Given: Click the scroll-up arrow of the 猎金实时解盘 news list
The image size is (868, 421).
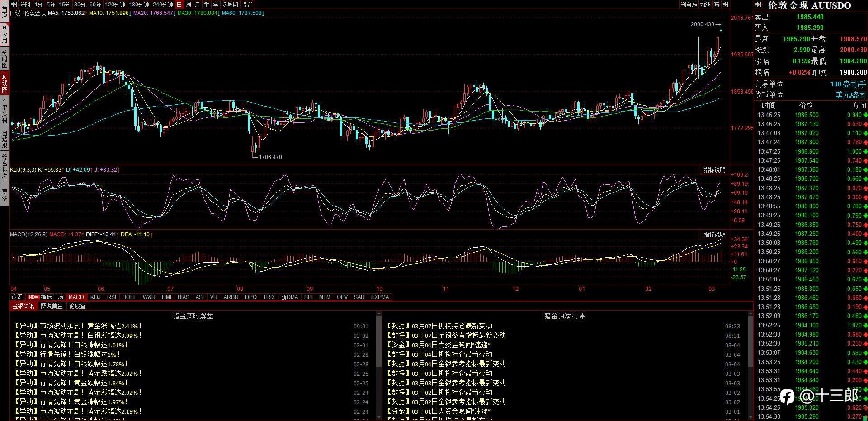Looking at the screenshot, I should (x=379, y=314).
